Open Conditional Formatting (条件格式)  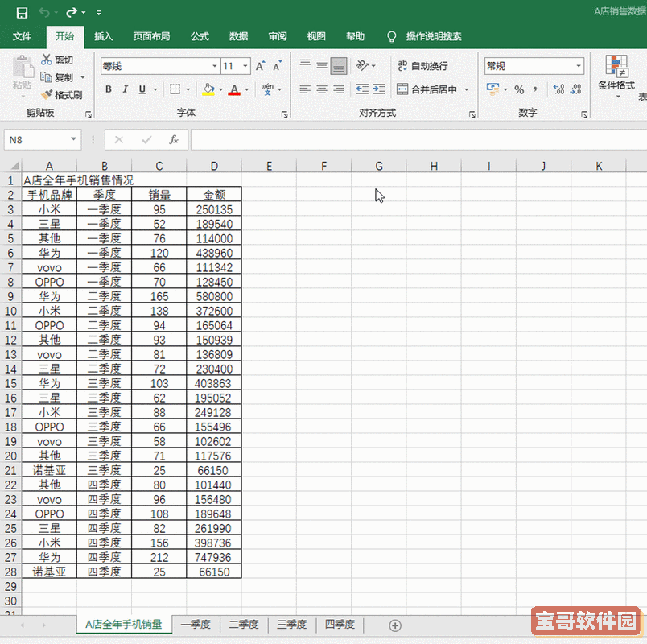tap(616, 76)
